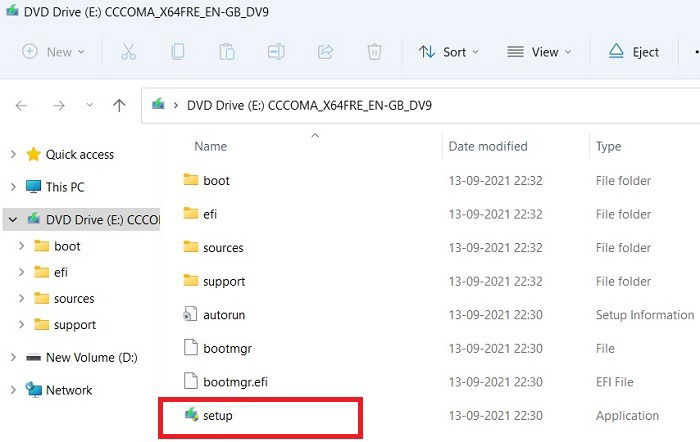Open the Sort dropdown

coord(449,52)
